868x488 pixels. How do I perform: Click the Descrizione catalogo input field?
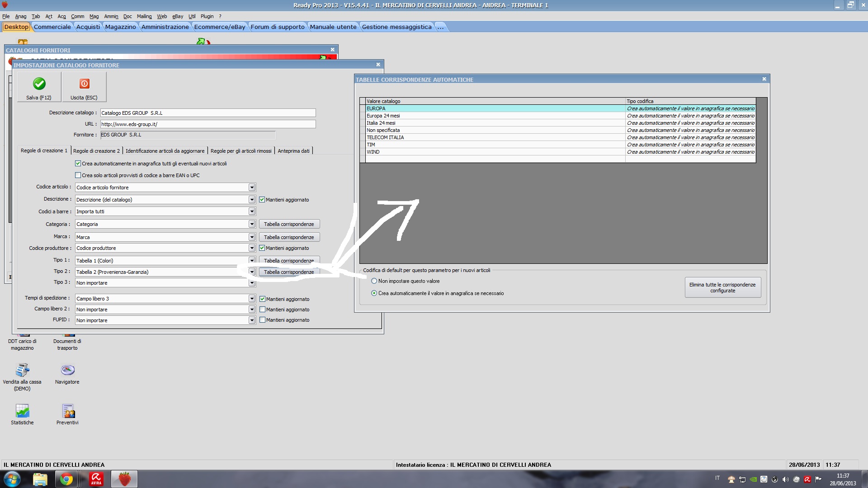click(x=208, y=113)
